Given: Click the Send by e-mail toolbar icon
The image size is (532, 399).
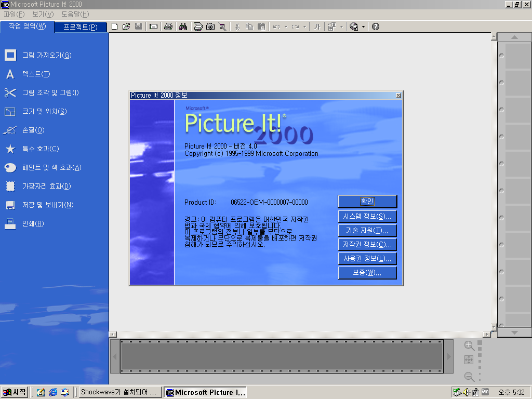Looking at the screenshot, I should pyautogui.click(x=154, y=26).
